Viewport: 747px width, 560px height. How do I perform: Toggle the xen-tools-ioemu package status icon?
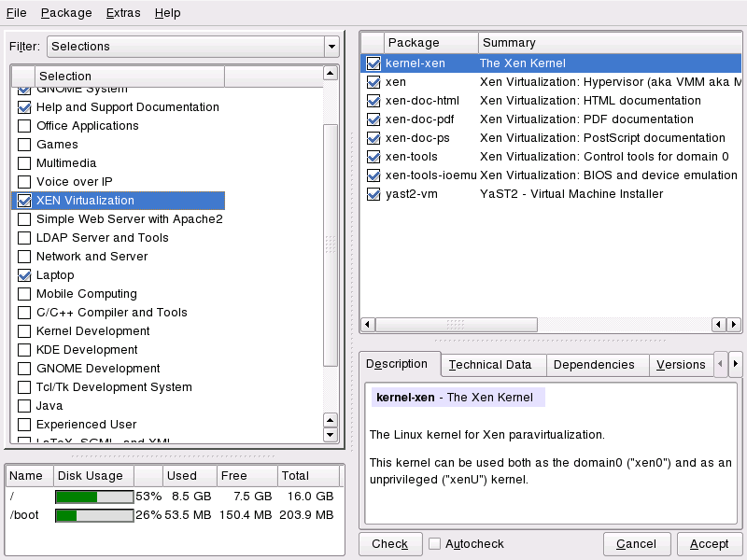click(373, 175)
